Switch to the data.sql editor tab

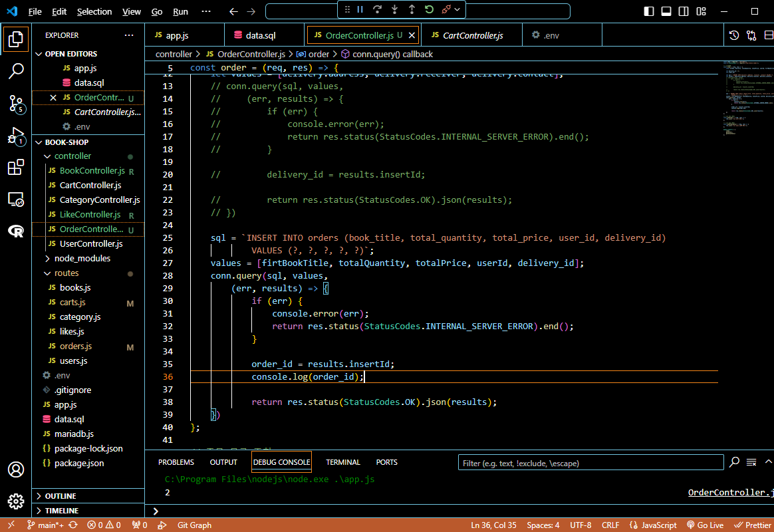pyautogui.click(x=264, y=35)
